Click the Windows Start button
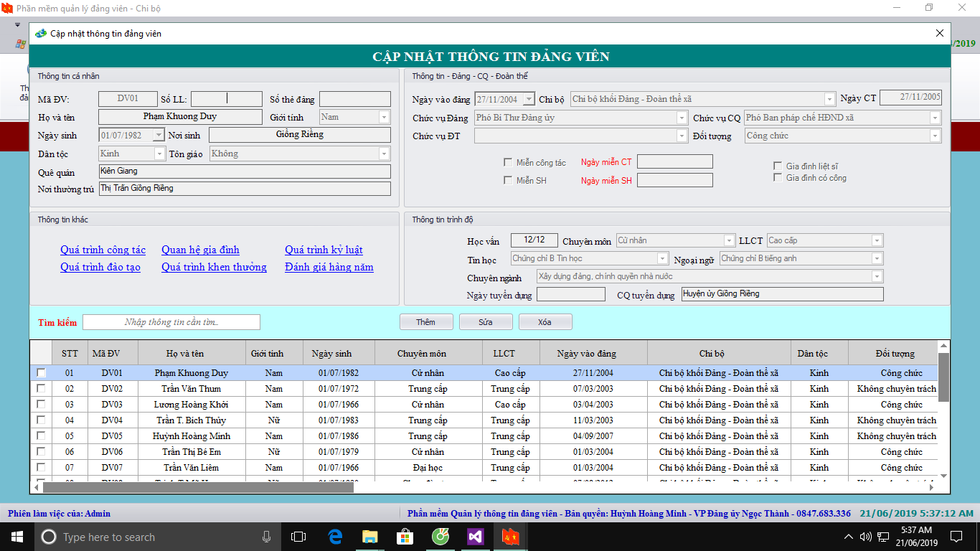The height and width of the screenshot is (551, 980). pos(16,537)
